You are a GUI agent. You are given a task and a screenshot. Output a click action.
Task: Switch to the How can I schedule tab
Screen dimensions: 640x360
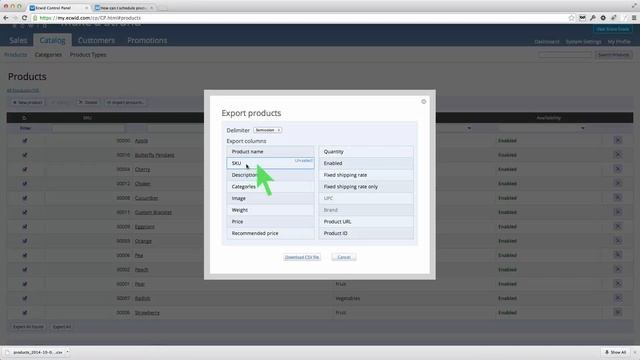[123, 8]
